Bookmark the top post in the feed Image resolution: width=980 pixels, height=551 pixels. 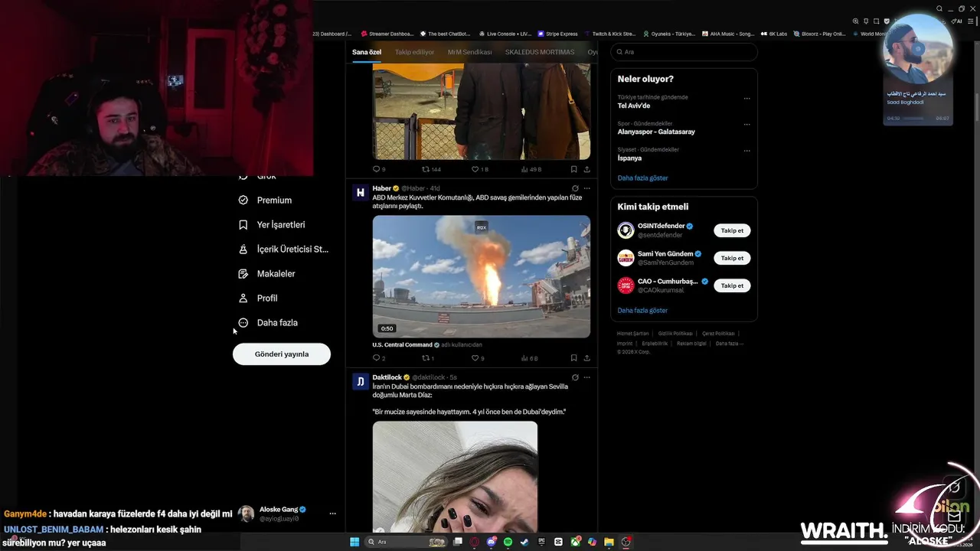573,169
